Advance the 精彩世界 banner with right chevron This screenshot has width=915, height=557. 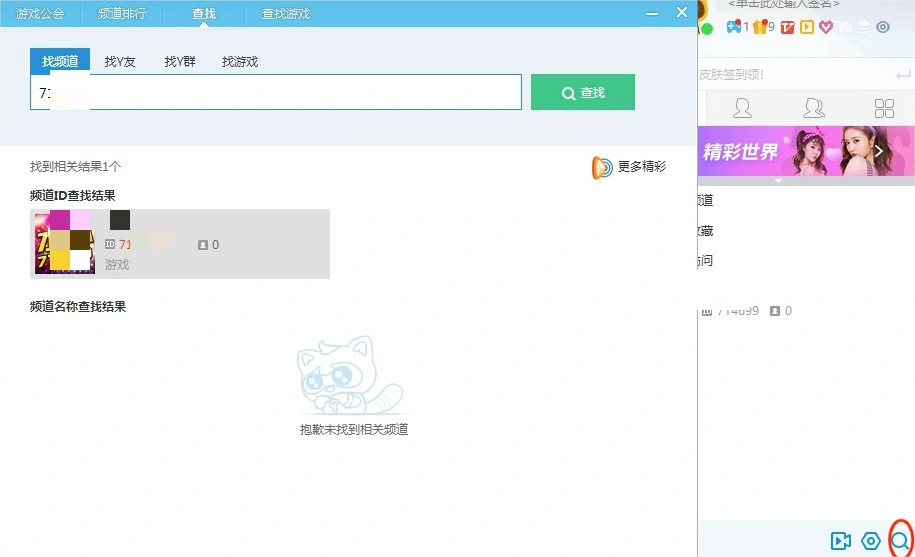click(879, 152)
